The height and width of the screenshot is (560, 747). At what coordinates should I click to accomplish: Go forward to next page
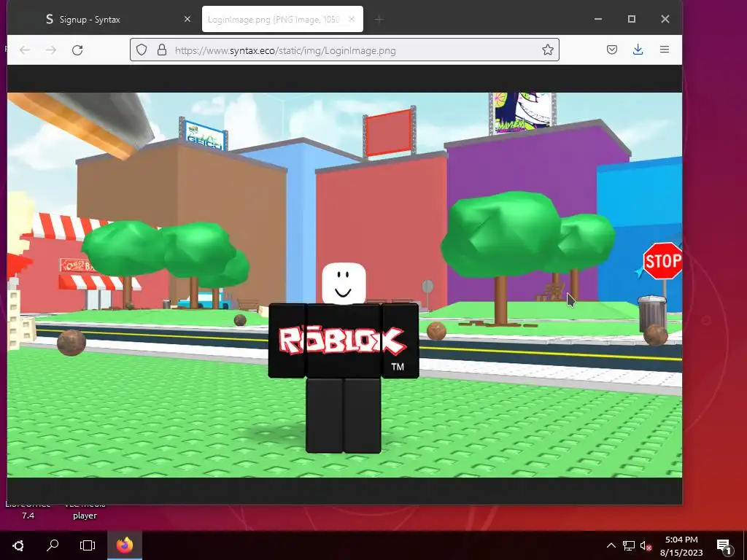(51, 50)
